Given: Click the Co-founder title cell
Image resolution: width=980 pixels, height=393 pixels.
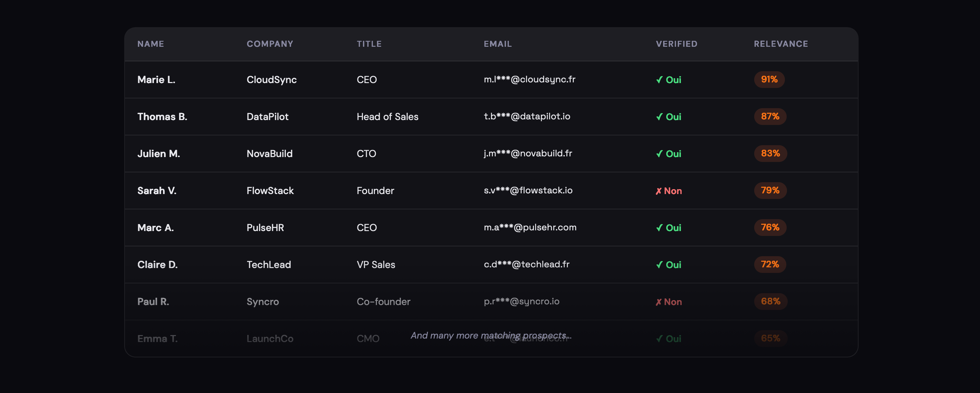Looking at the screenshot, I should [384, 301].
